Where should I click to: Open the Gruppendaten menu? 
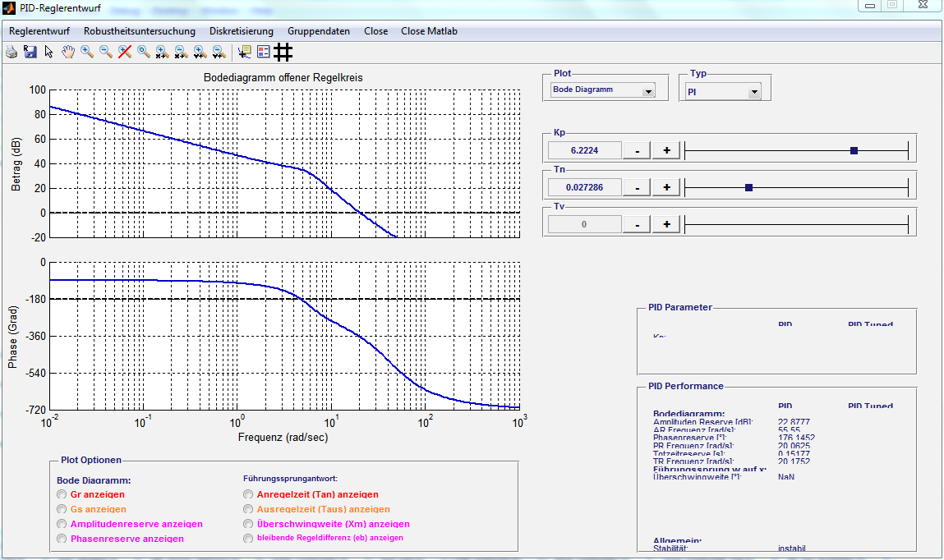tap(319, 31)
